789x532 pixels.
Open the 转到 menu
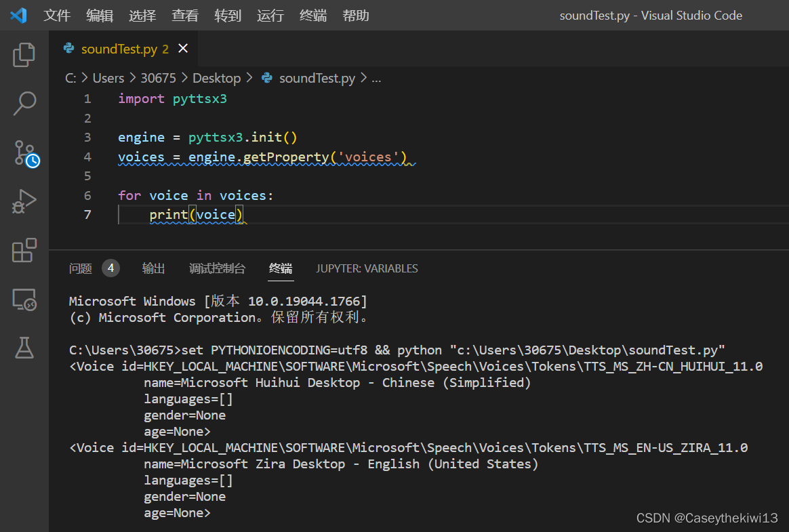(228, 16)
